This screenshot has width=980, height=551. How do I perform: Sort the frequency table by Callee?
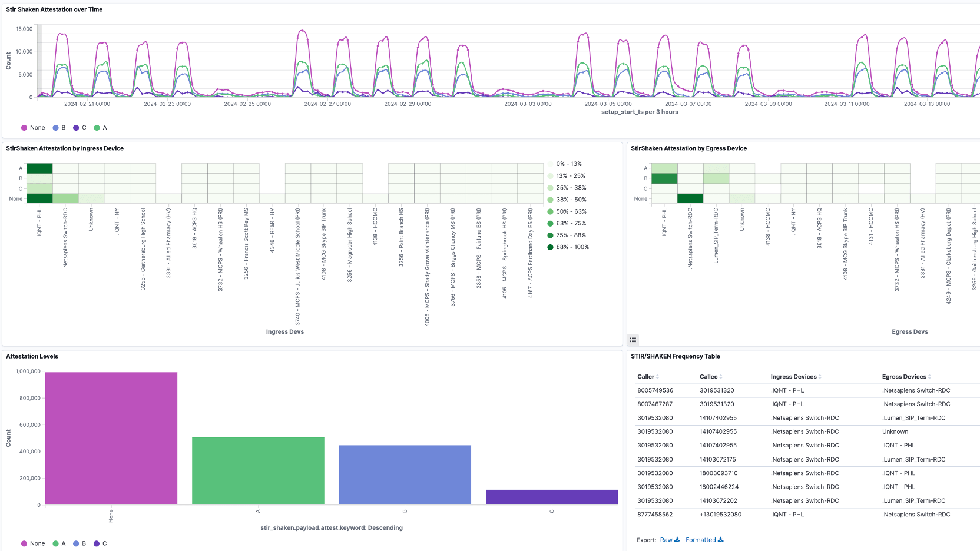(720, 377)
